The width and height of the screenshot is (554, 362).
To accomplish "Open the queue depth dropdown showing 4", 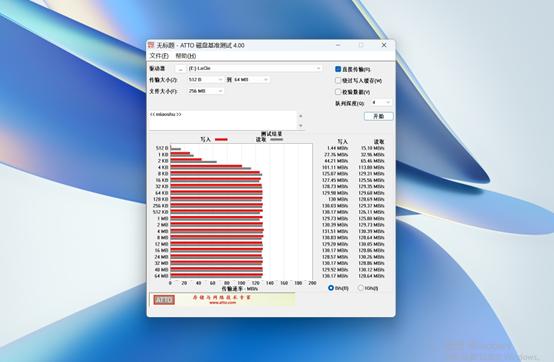I will [381, 102].
